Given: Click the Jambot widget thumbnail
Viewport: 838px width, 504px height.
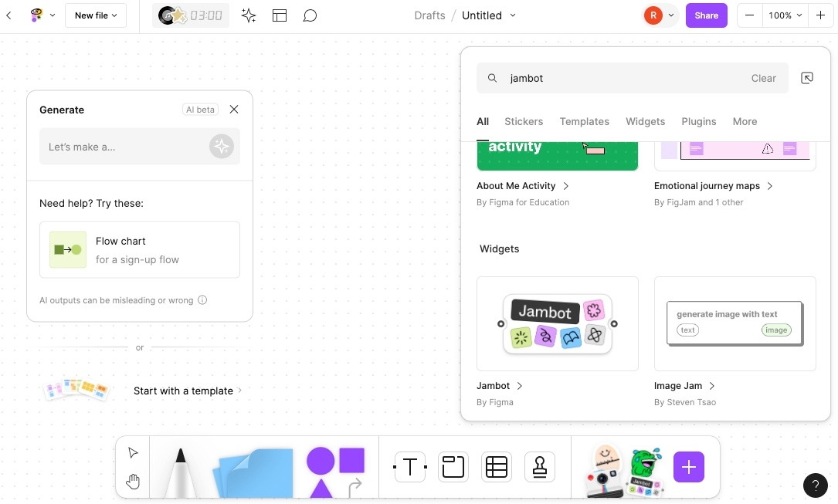Looking at the screenshot, I should click(558, 323).
